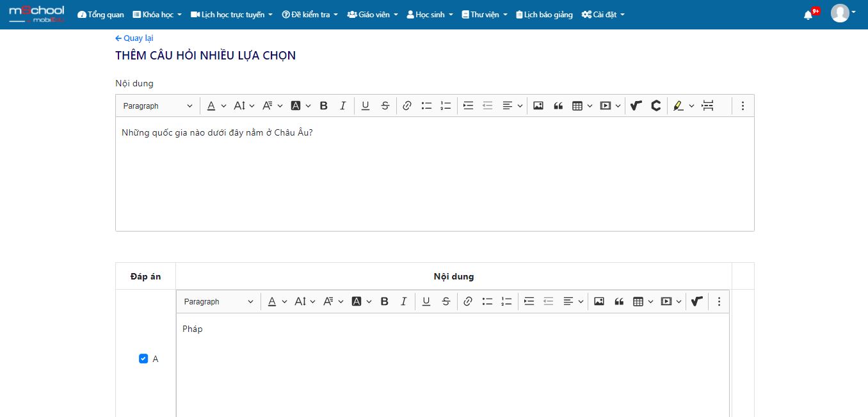Open user avatar account menu
The height and width of the screenshot is (417, 868).
(x=842, y=13)
